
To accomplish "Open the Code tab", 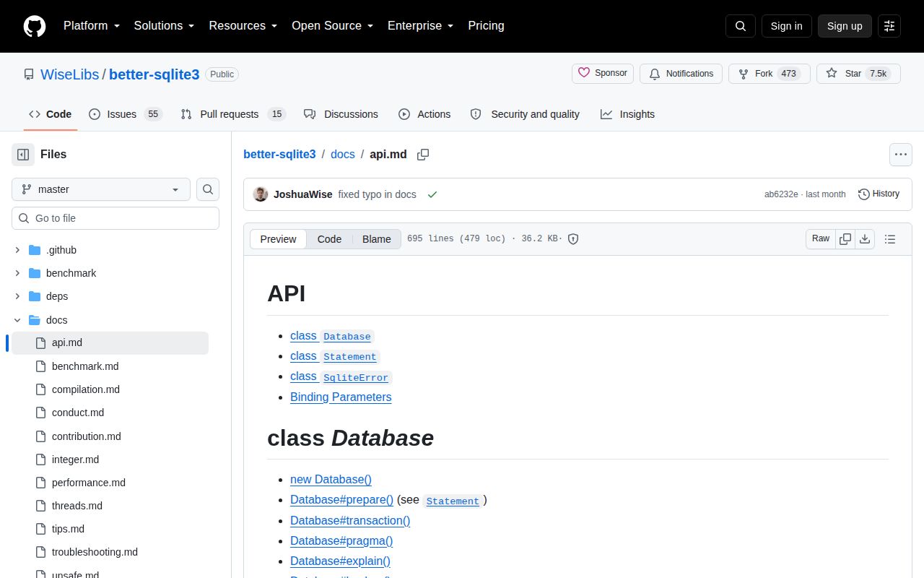I will [51, 114].
